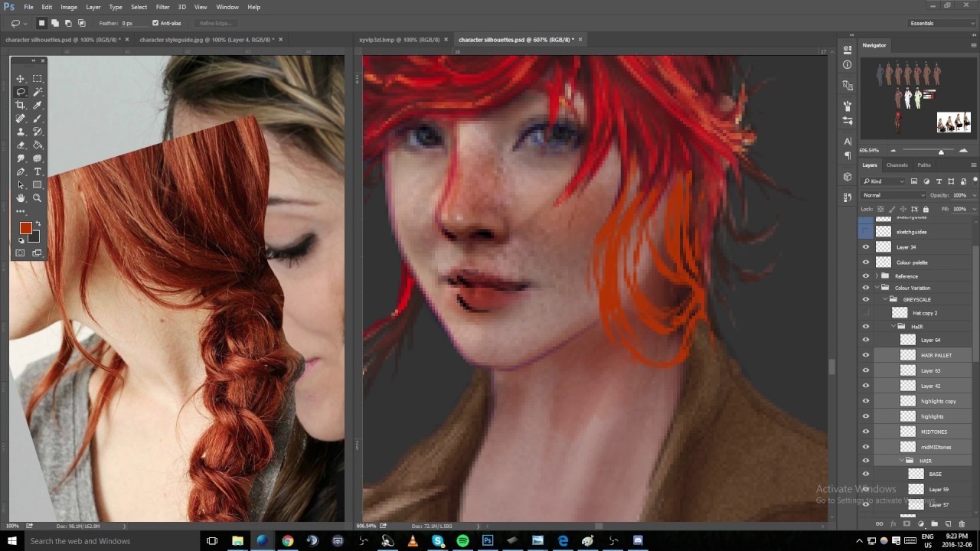Collapse the Colour Variation group
The height and width of the screenshot is (551, 980).
click(x=877, y=288)
